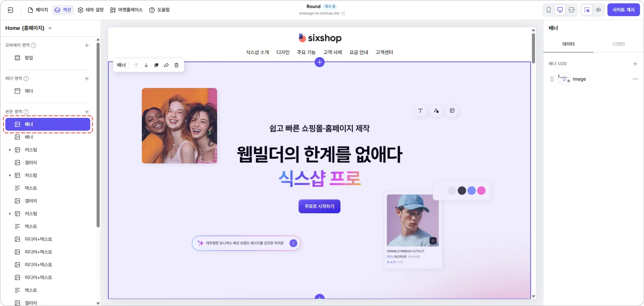Screen dimensions: 644x306
Task: Click the Image banner thumbnail
Action: pos(564,79)
